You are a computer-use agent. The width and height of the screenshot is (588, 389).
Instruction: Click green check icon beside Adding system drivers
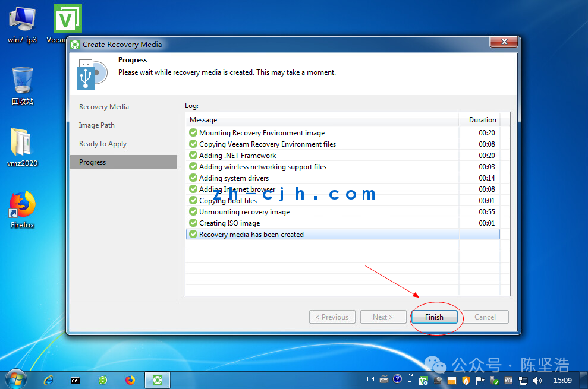pyautogui.click(x=193, y=178)
